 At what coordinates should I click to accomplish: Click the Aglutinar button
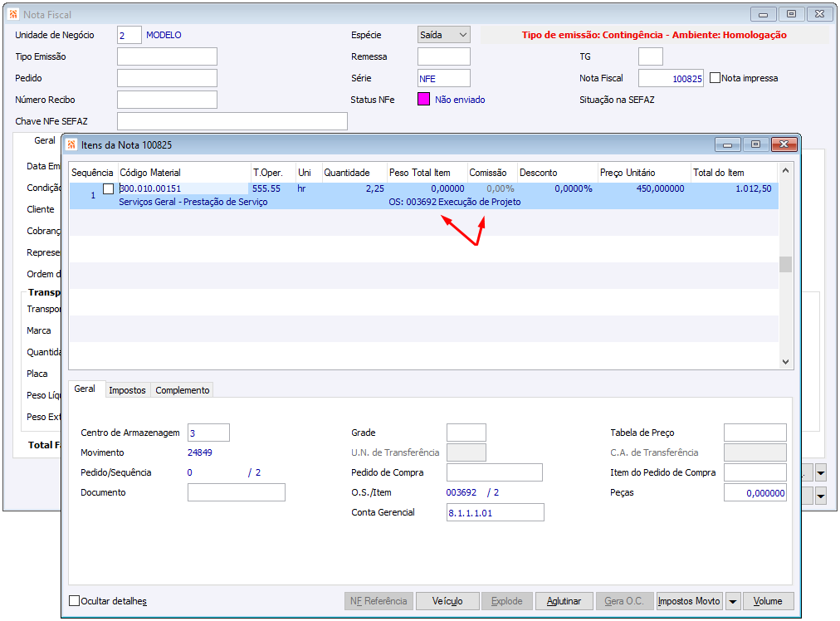564,601
